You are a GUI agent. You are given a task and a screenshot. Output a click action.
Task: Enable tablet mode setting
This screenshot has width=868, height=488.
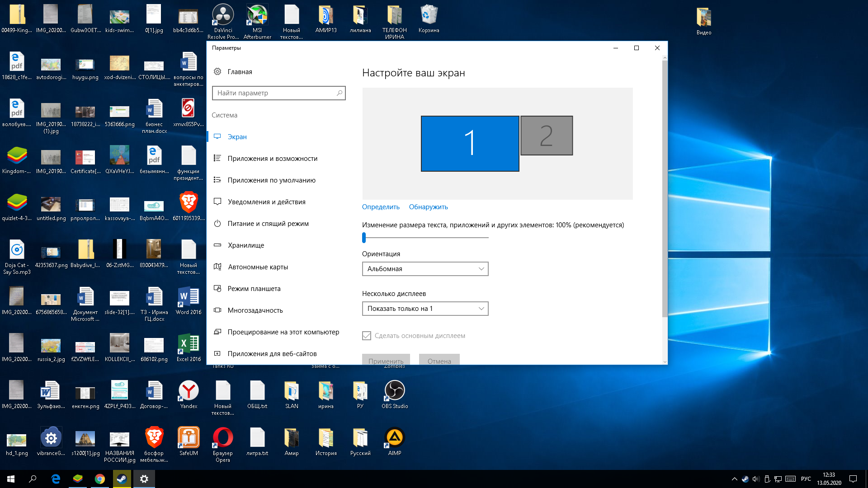pos(253,288)
